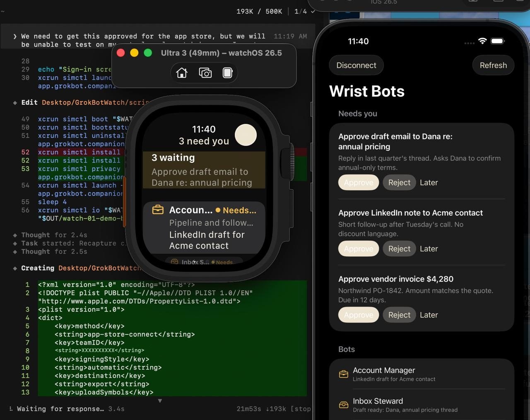Click the "<key>signingStyle</key>" line
530x420 pixels.
[x=102, y=359]
